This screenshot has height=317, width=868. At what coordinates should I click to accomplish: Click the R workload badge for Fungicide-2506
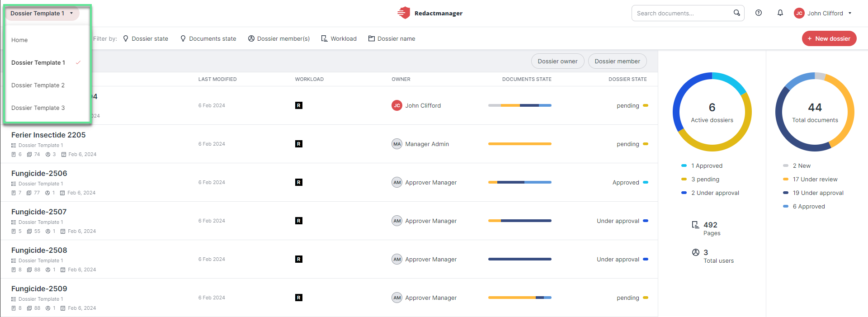(x=299, y=182)
